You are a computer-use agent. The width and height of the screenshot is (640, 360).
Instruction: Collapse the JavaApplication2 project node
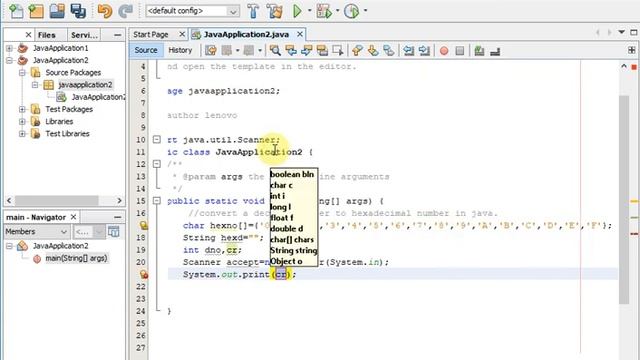point(9,60)
